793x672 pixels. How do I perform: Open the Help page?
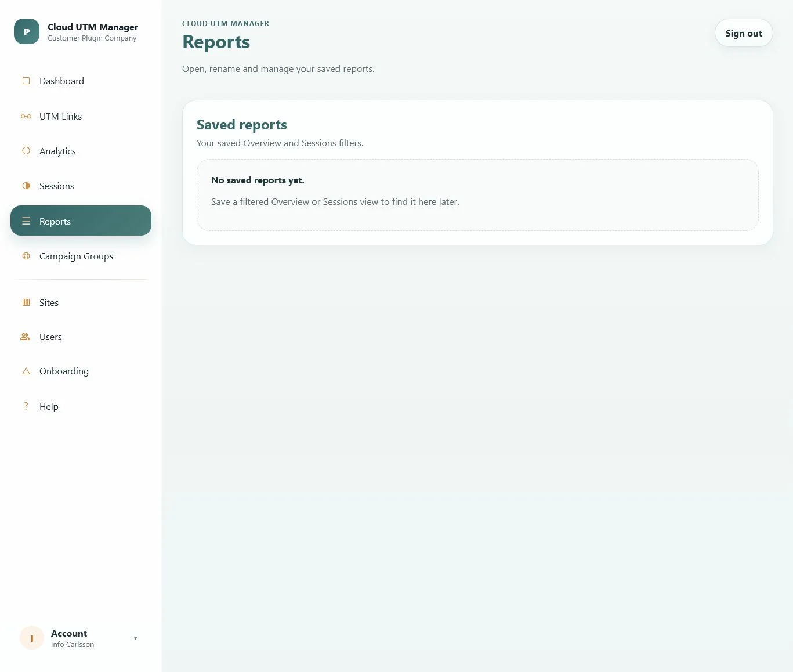(81, 406)
